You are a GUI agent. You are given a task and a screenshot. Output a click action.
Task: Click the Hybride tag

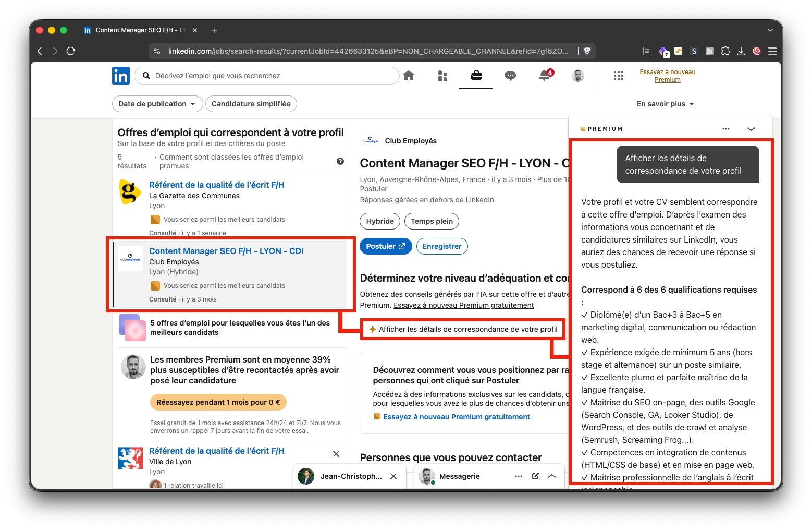(x=380, y=221)
